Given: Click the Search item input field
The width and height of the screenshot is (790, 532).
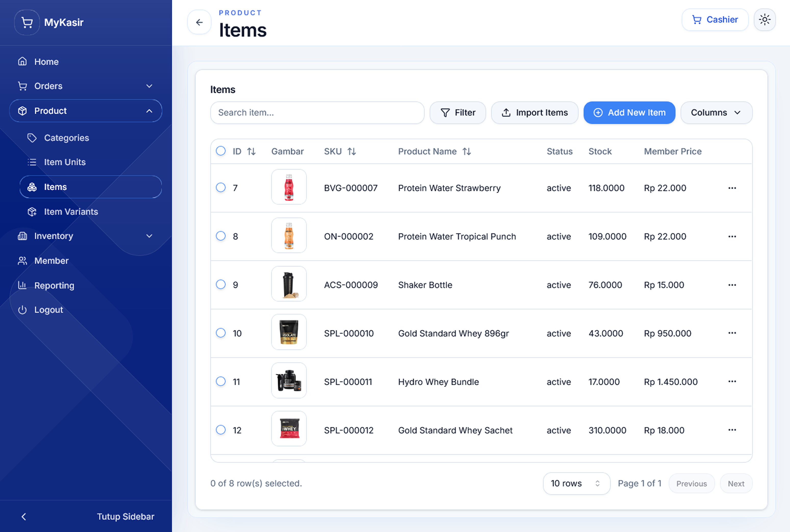Looking at the screenshot, I should click(x=317, y=113).
